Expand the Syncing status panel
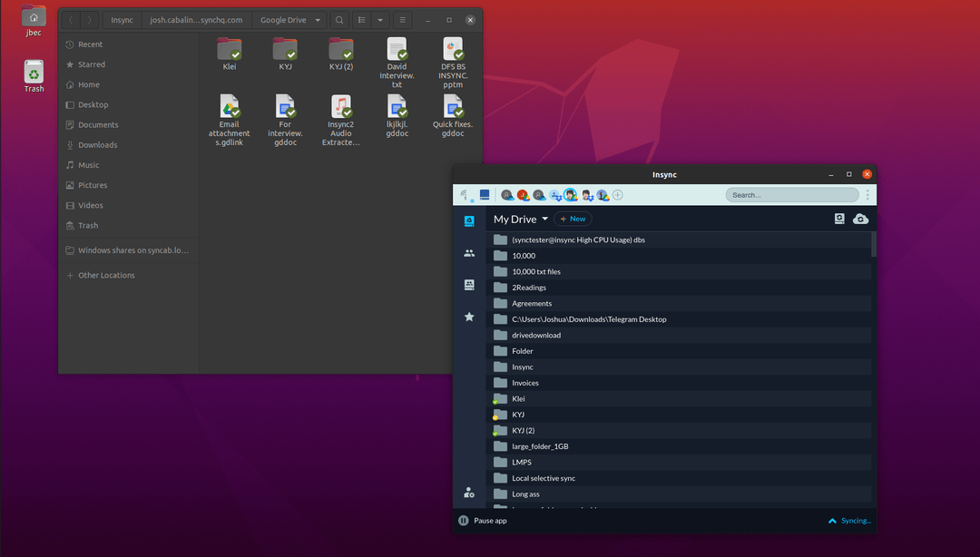The image size is (980, 557). [x=848, y=520]
